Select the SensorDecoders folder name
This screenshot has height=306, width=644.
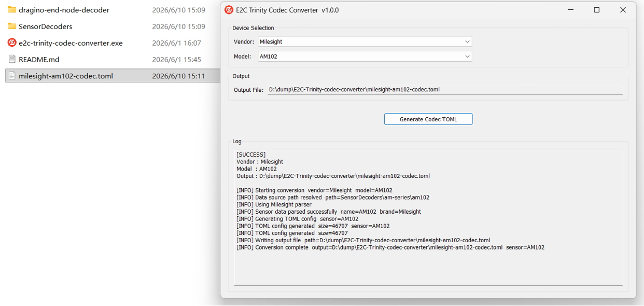point(46,26)
